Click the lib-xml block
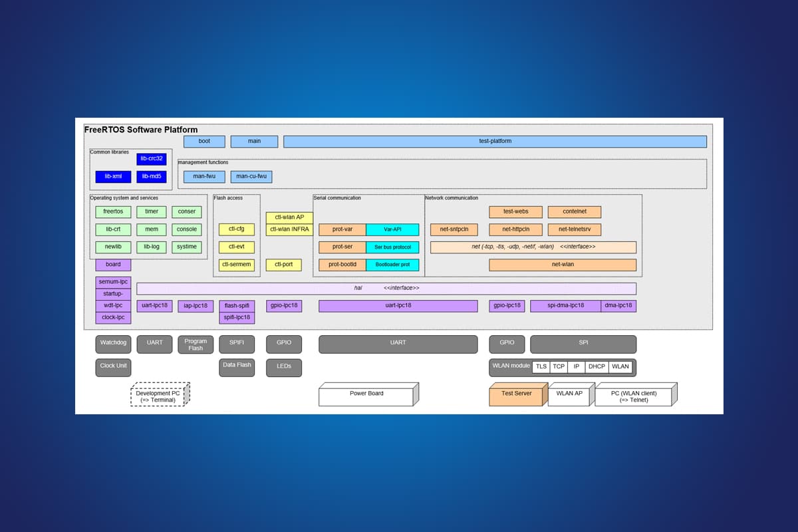798x532 pixels. click(113, 177)
